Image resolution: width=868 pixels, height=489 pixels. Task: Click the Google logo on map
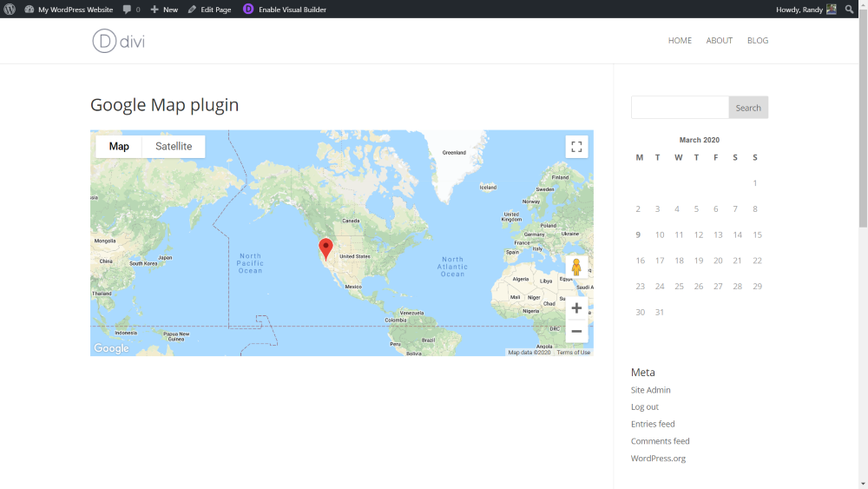click(111, 348)
